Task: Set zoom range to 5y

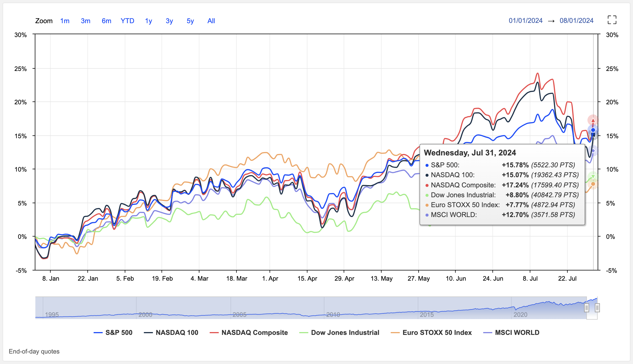Action: pyautogui.click(x=190, y=21)
